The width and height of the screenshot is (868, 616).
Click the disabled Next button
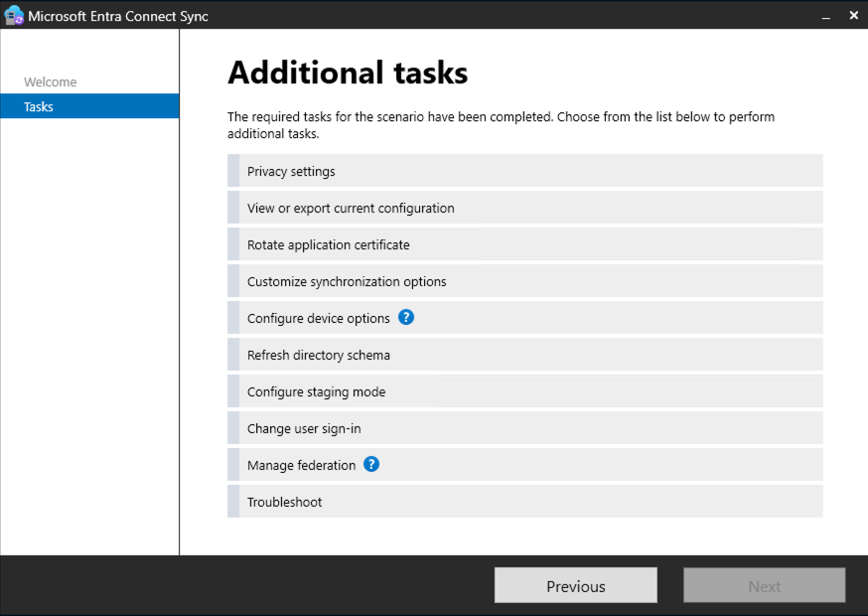(764, 584)
